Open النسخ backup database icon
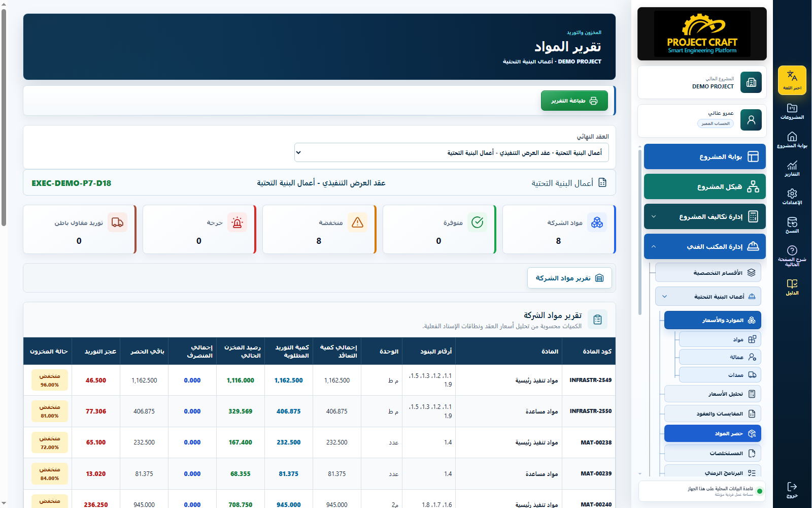The image size is (812, 508). click(x=792, y=225)
